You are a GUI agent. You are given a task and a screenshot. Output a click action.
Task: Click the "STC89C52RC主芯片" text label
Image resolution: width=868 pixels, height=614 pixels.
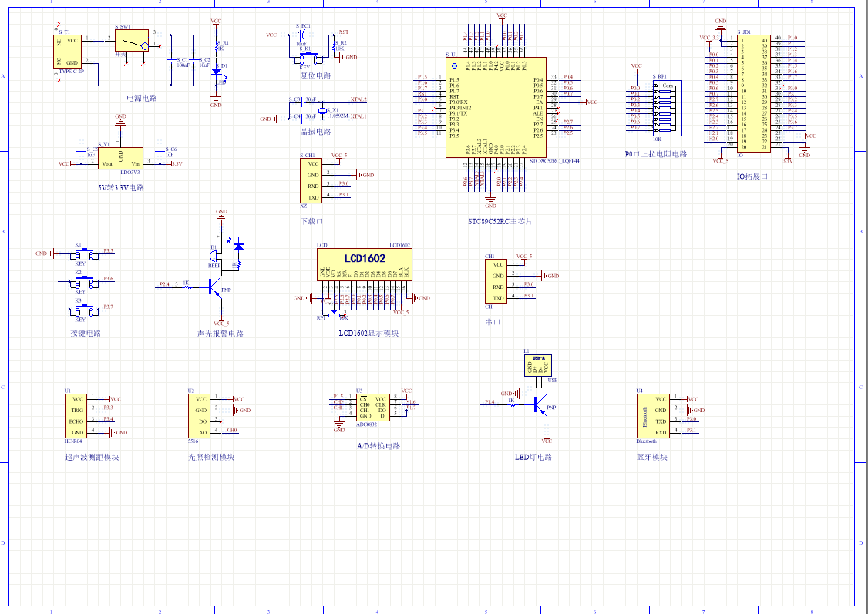click(x=500, y=222)
